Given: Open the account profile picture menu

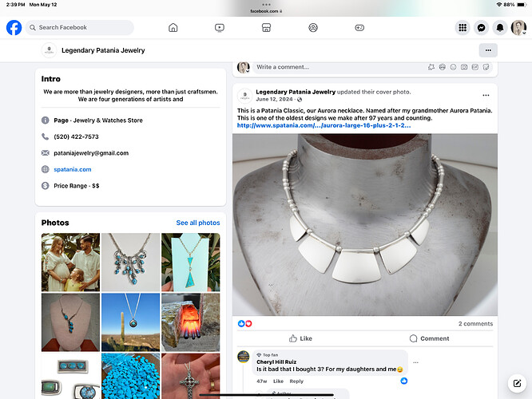Looking at the screenshot, I should pyautogui.click(x=518, y=27).
